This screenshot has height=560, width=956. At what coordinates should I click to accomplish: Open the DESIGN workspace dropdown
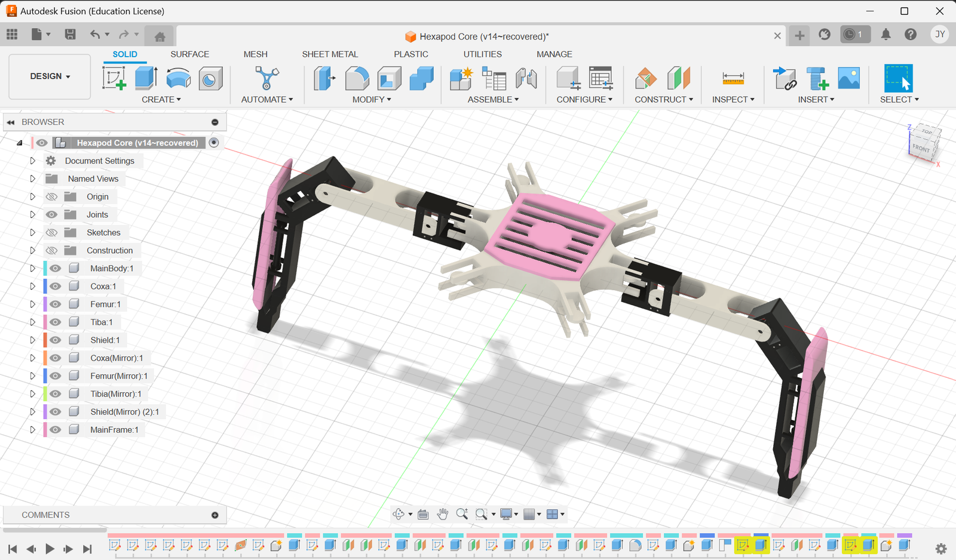[x=49, y=76]
